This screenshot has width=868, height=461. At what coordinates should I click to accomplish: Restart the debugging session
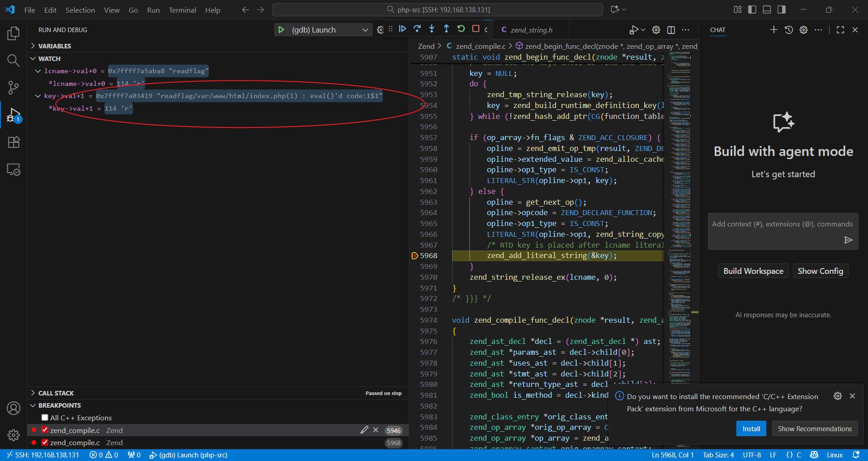click(x=461, y=29)
